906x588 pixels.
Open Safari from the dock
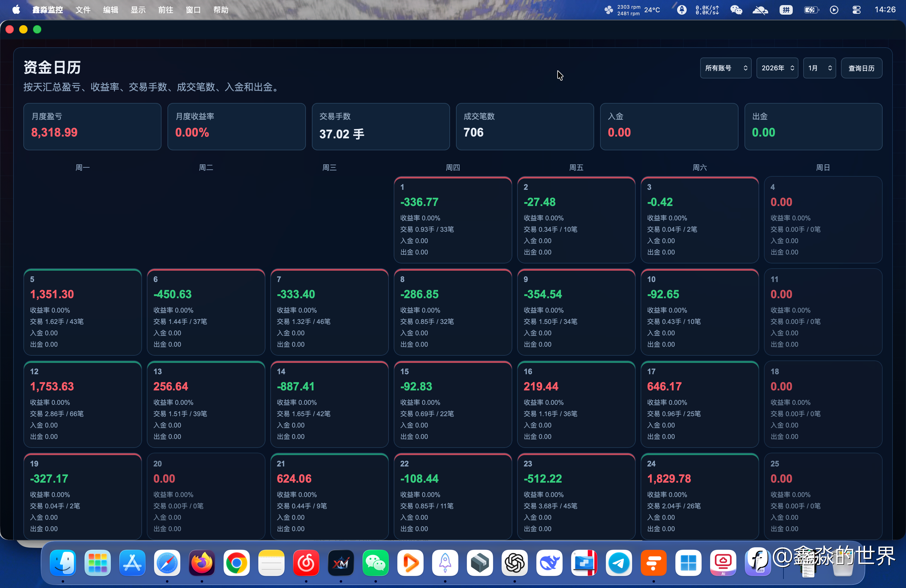click(x=167, y=563)
